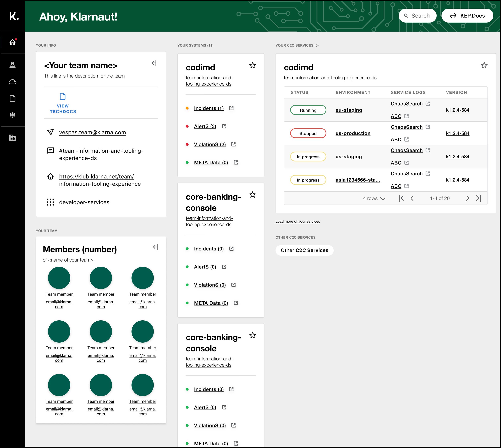Open the Klarna K logo home
The width and height of the screenshot is (501, 448).
coord(14,16)
